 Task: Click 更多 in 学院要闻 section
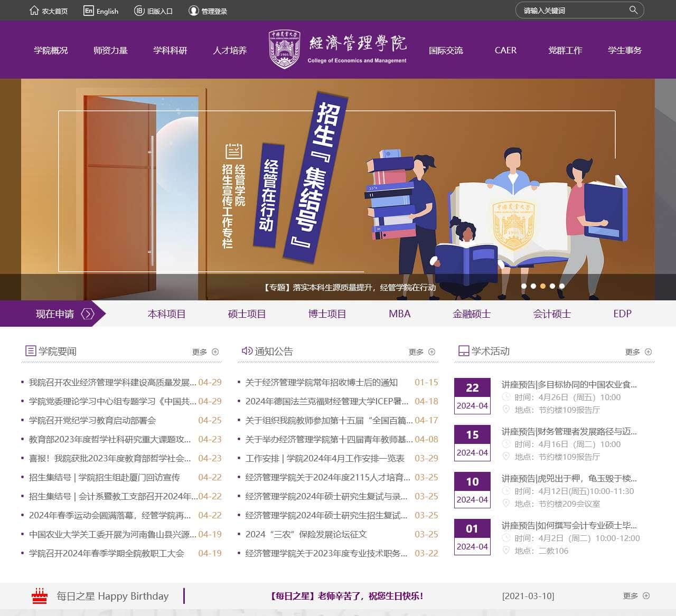(x=200, y=352)
